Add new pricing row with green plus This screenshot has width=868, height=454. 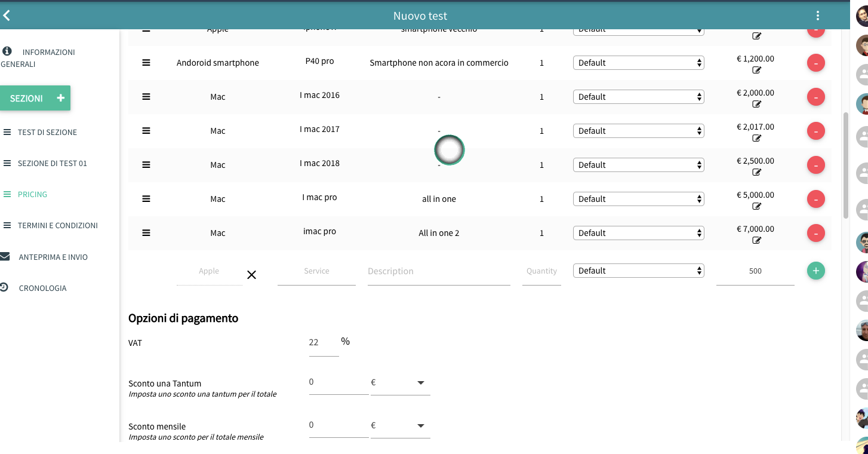[x=815, y=271]
